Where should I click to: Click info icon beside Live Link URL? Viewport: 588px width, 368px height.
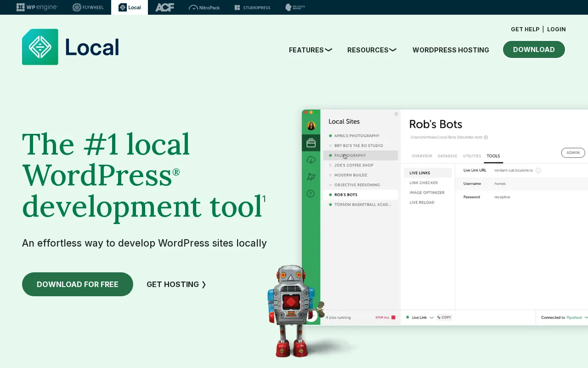538,170
